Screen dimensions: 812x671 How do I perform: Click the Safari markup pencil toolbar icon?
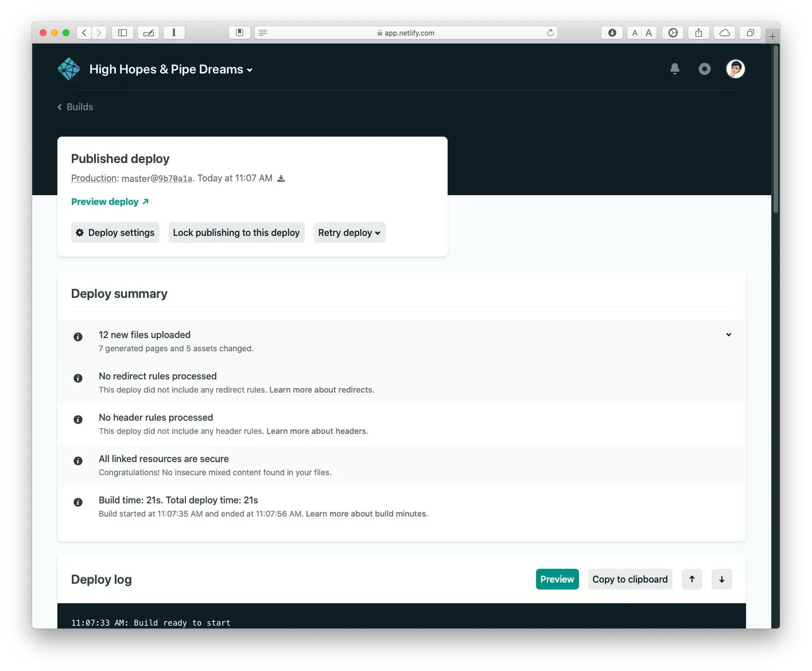[149, 33]
